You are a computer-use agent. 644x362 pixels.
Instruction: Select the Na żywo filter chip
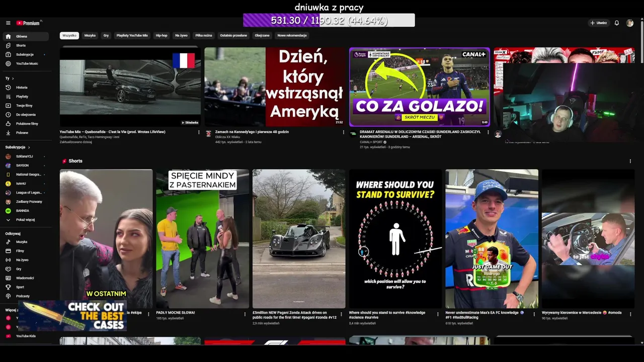click(181, 36)
